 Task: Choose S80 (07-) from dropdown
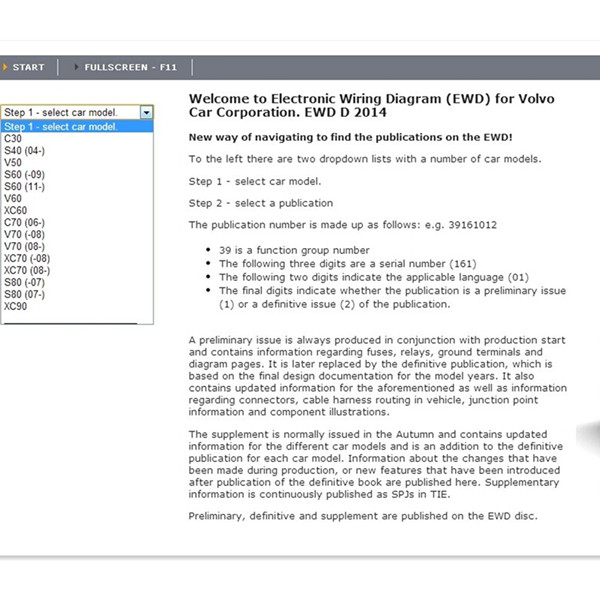[23, 295]
